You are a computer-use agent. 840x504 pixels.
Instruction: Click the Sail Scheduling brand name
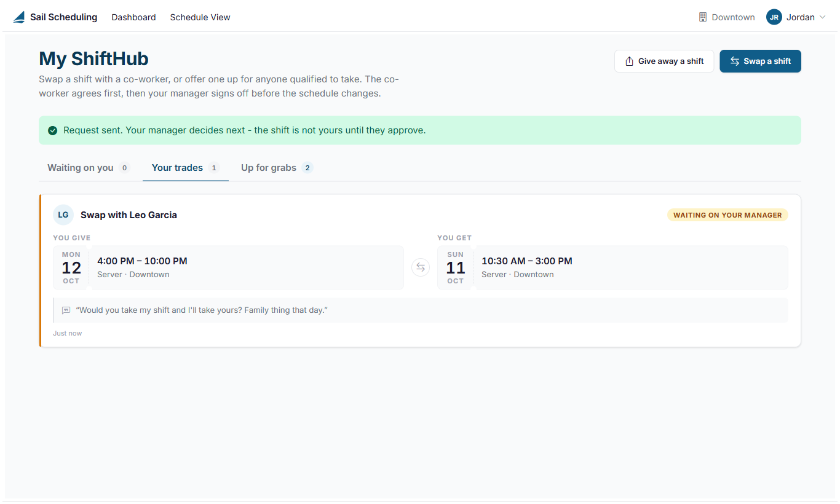tap(64, 17)
